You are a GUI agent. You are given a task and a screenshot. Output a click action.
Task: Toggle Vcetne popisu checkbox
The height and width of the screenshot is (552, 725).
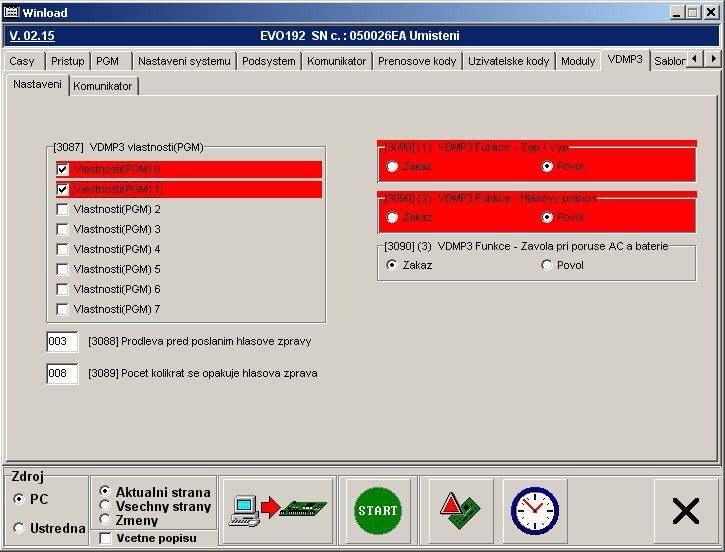tap(106, 538)
